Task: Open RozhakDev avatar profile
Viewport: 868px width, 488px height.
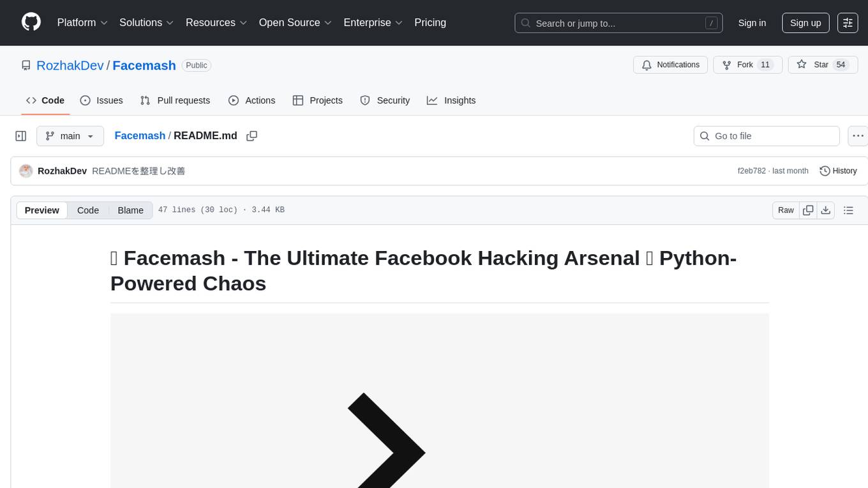Action: point(26,171)
